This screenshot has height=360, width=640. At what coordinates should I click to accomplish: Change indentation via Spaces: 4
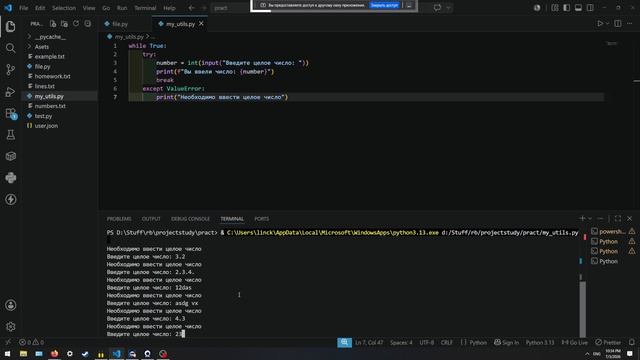coord(401,342)
